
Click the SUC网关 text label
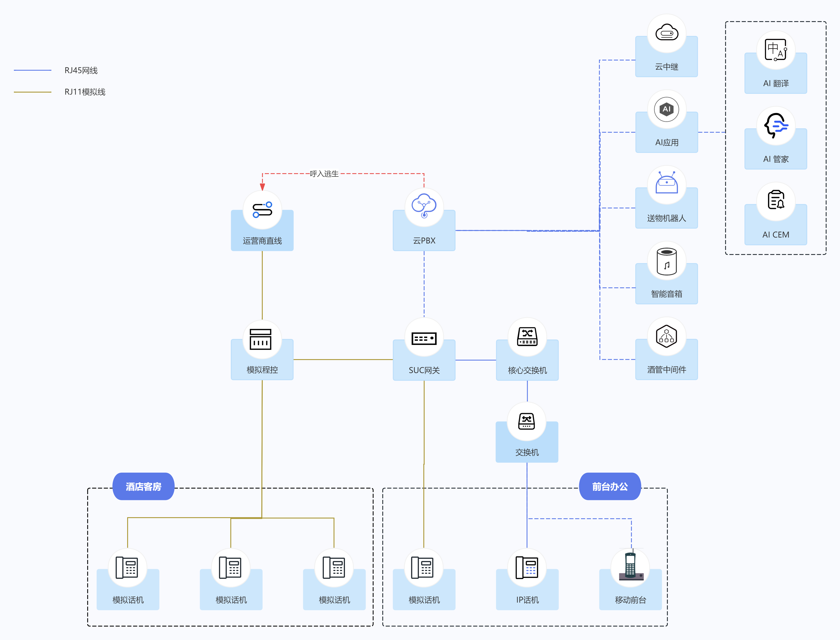[x=424, y=370]
